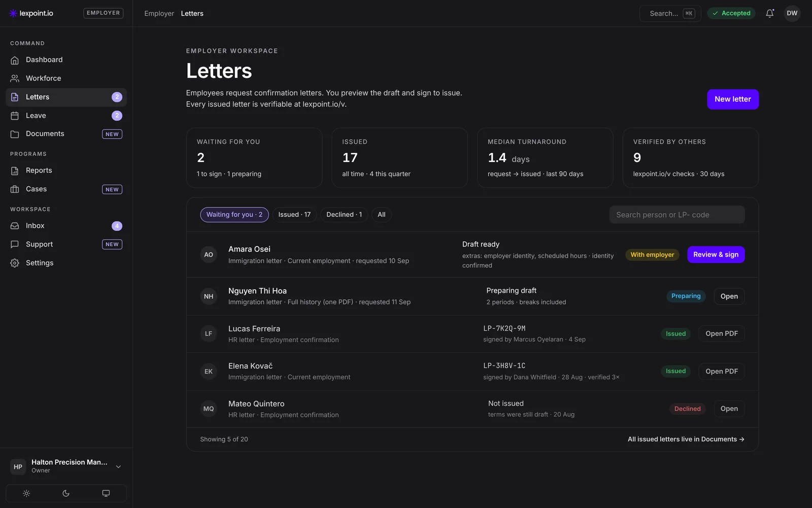Click the HP workspace avatar
Viewport: 812px width, 508px height.
[18, 466]
